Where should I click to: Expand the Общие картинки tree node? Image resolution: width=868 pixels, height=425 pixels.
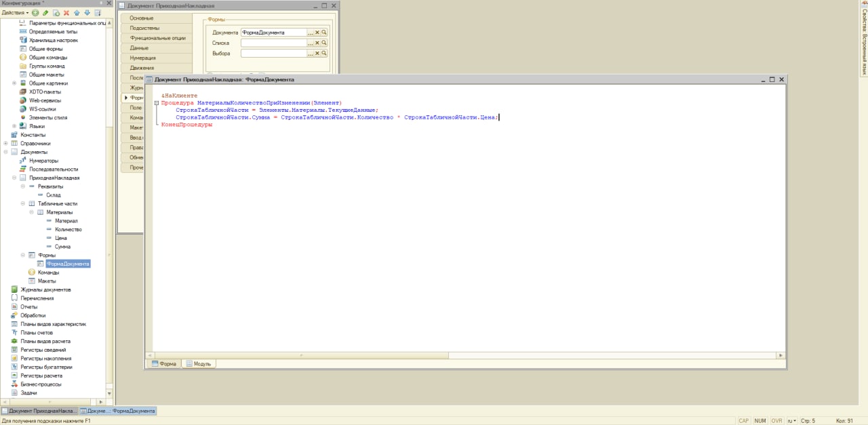pos(14,83)
